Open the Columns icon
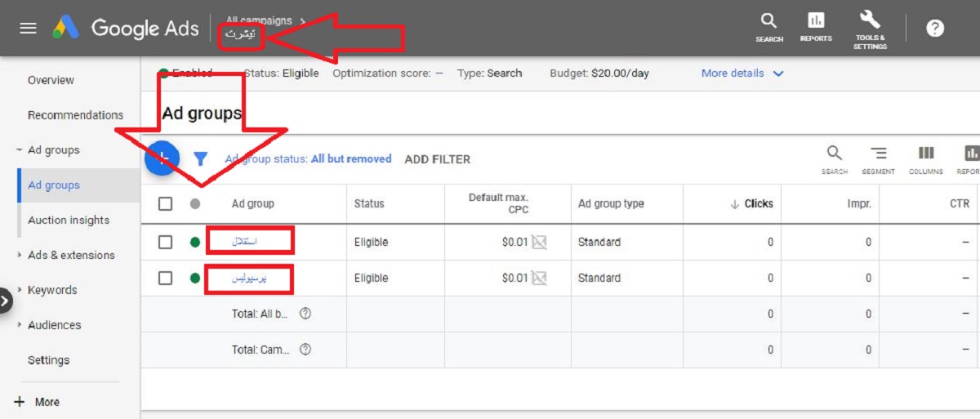 pyautogui.click(x=926, y=158)
